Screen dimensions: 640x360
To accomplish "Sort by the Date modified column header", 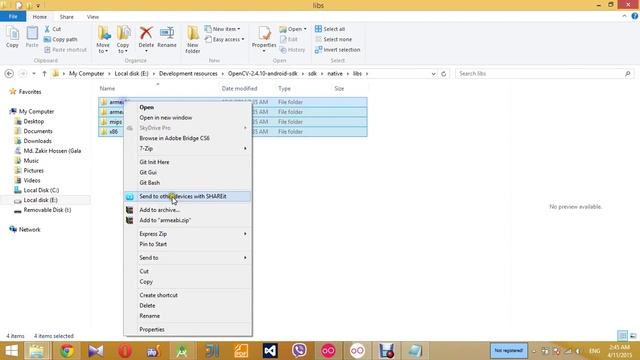I will pyautogui.click(x=239, y=89).
